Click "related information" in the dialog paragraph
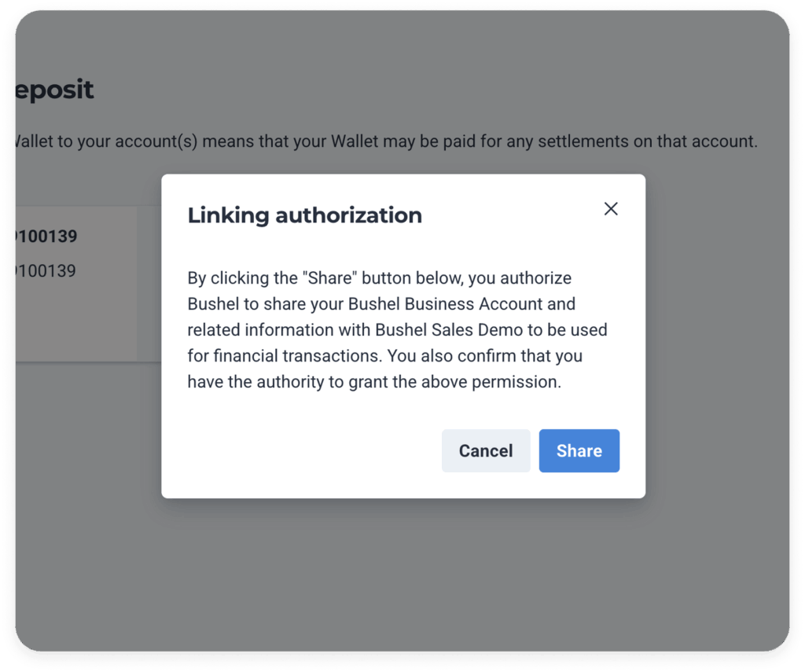 (x=255, y=330)
